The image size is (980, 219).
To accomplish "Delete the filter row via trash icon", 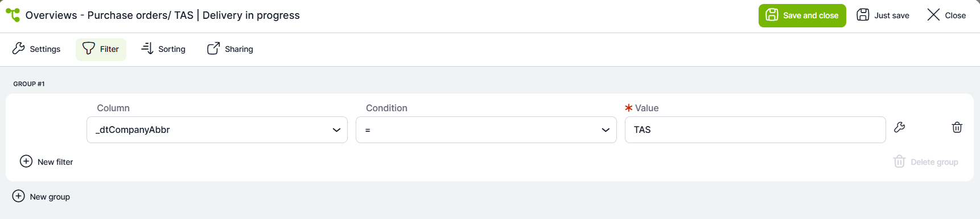I will [957, 127].
